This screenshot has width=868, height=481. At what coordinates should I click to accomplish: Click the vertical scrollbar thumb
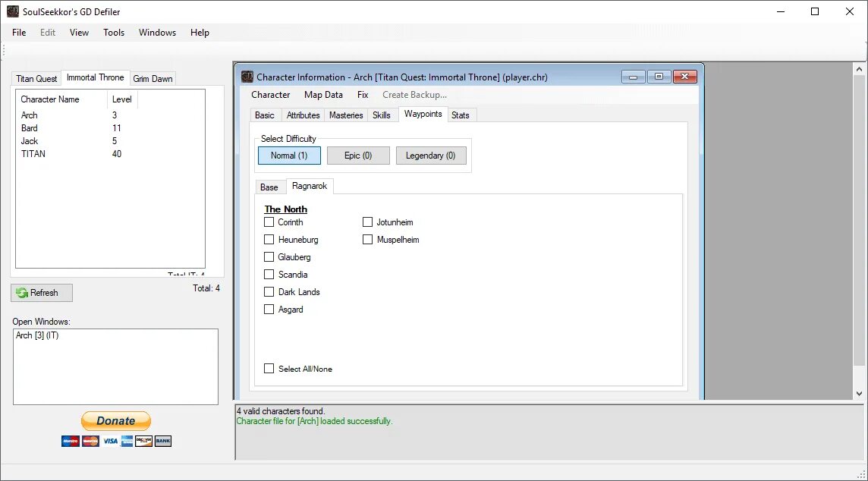coord(859,220)
